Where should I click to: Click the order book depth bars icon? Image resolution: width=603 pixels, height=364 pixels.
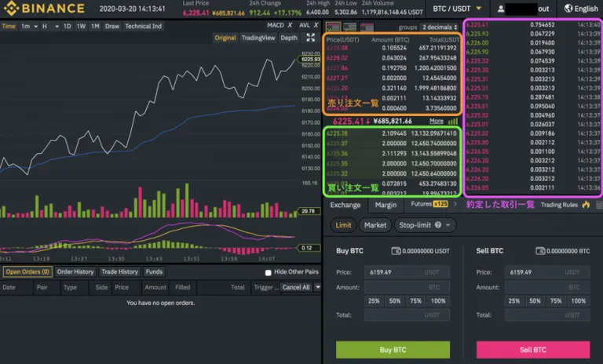coord(453,121)
